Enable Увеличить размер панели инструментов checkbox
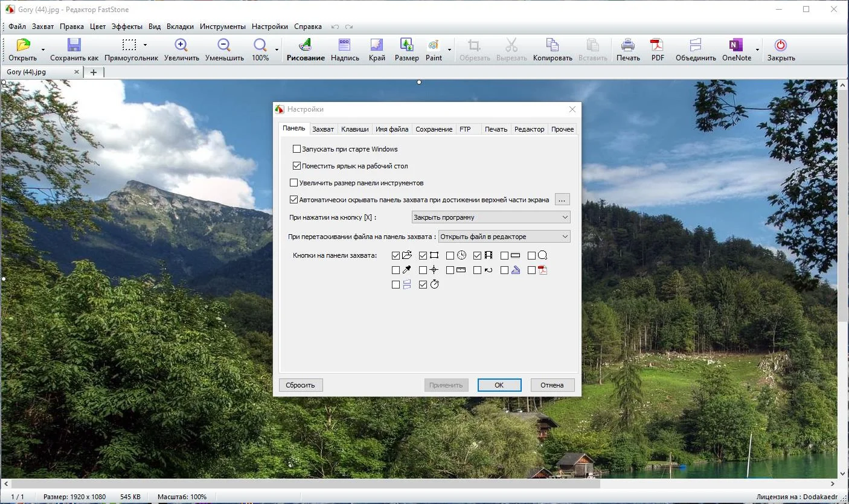Screen dimensions: 849x504 (x=294, y=183)
